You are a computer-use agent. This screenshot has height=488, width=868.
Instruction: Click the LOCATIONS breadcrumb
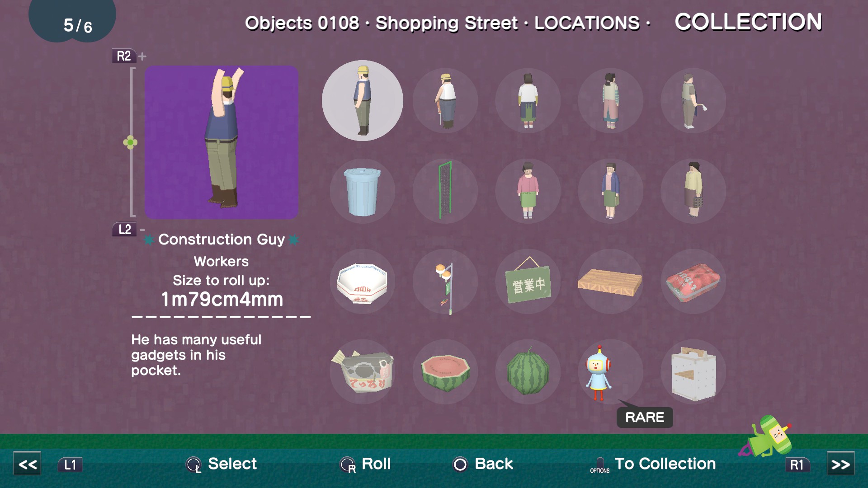(587, 23)
